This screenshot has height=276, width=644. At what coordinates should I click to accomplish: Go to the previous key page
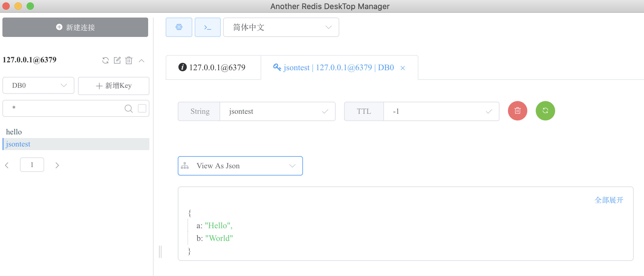coord(7,165)
